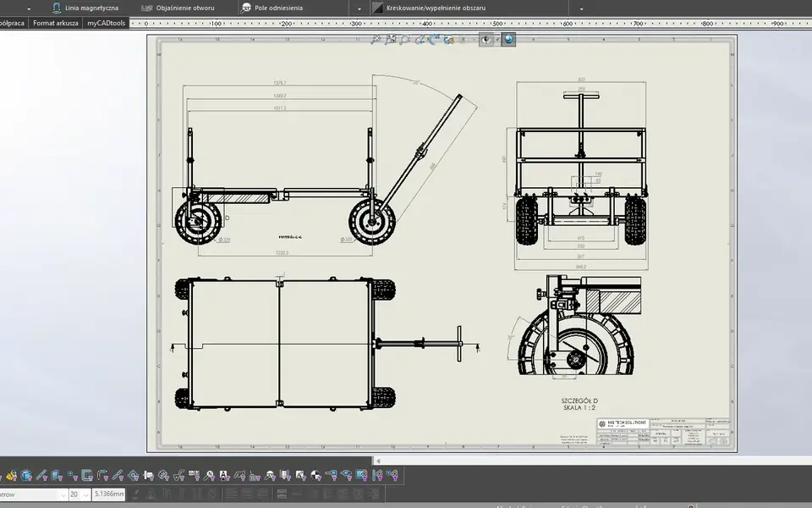The height and width of the screenshot is (508, 812).
Task: Choose Kreskowanie/wypełnienie obszaru tool
Action: [429, 8]
